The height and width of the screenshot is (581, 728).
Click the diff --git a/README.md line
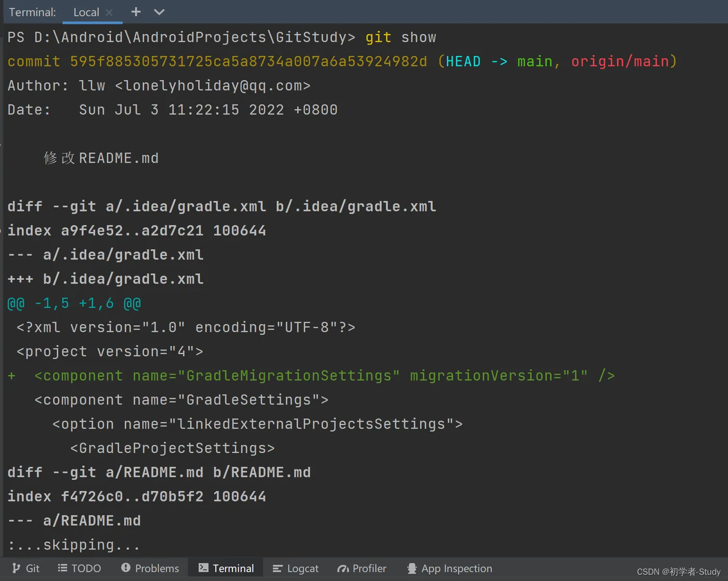(x=159, y=472)
